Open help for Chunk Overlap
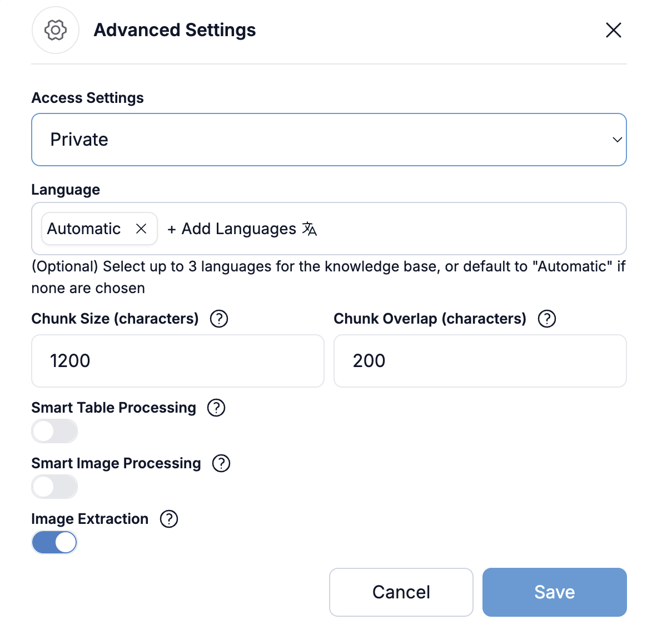This screenshot has width=657, height=644. [x=547, y=319]
